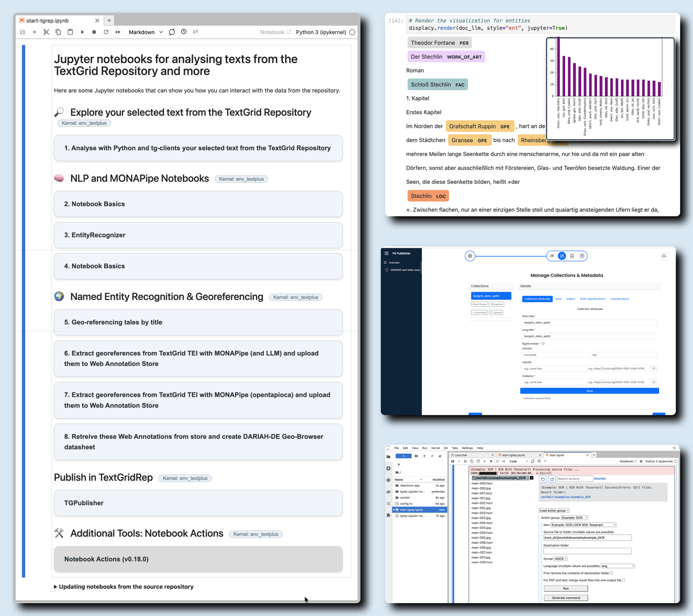
Task: Open the Language 'eng' dropdown
Action: (x=618, y=566)
